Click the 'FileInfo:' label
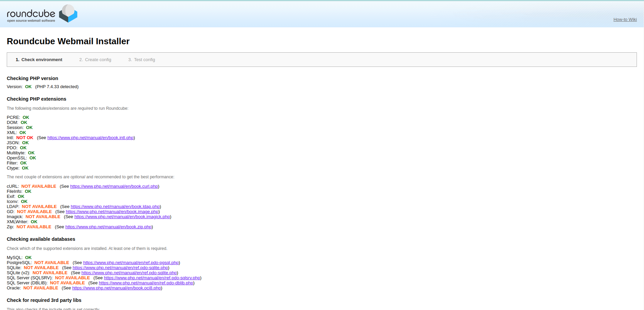The image size is (644, 310). click(x=15, y=191)
